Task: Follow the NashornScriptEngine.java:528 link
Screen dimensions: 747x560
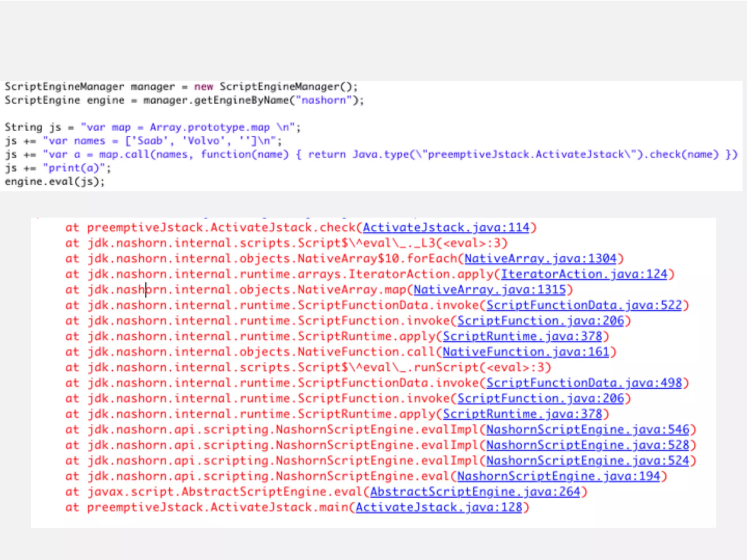Action: tap(588, 446)
